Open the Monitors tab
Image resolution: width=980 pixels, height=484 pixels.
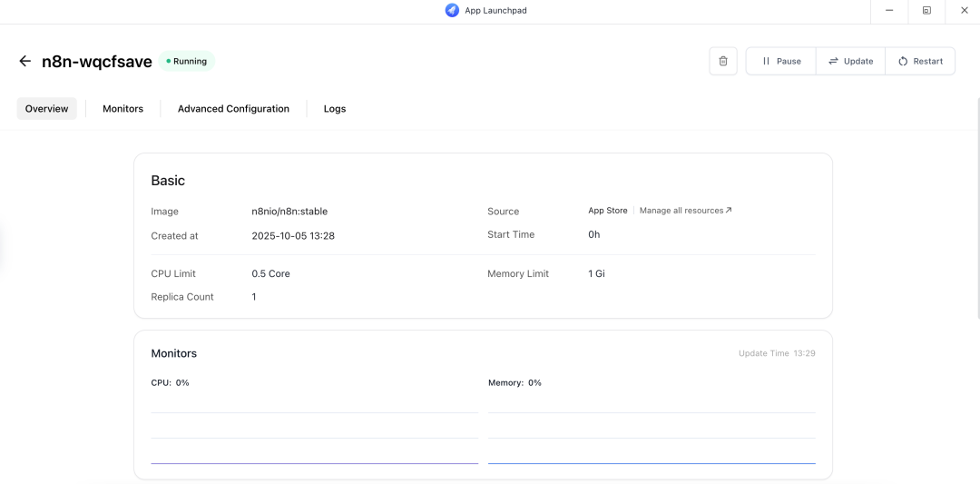pos(123,109)
